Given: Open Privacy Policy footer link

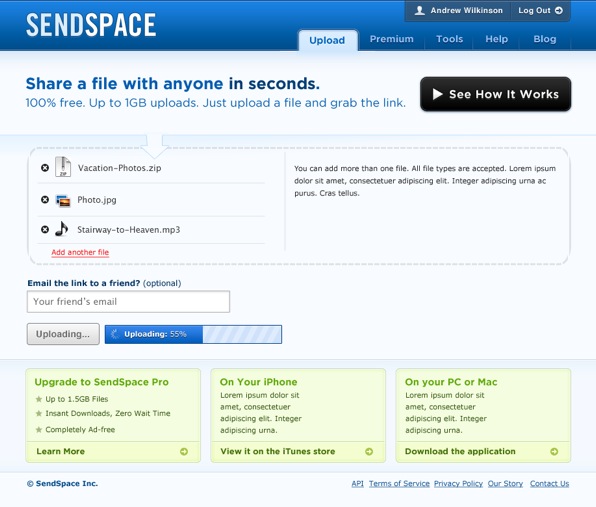Looking at the screenshot, I should [458, 484].
